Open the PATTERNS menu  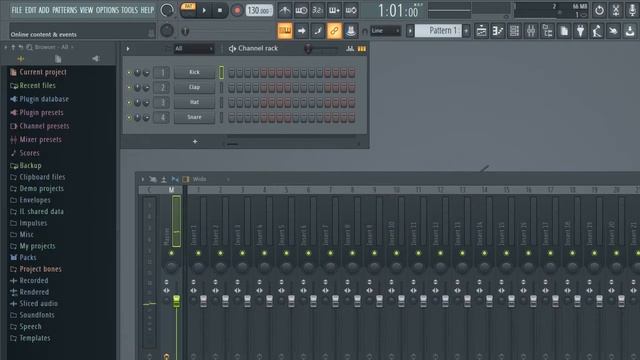64,10
